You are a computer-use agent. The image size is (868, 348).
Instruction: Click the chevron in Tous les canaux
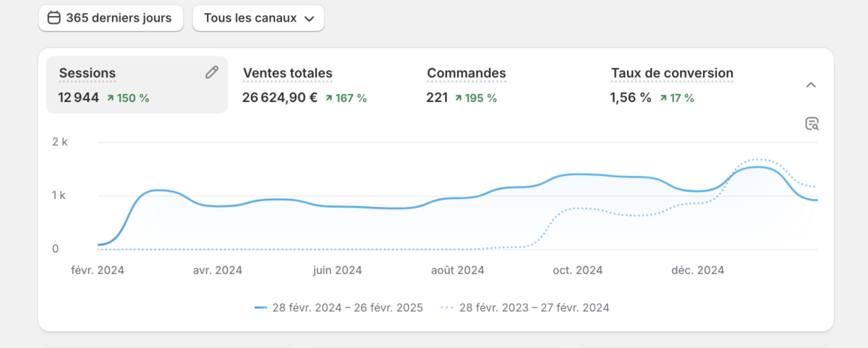pyautogui.click(x=310, y=19)
